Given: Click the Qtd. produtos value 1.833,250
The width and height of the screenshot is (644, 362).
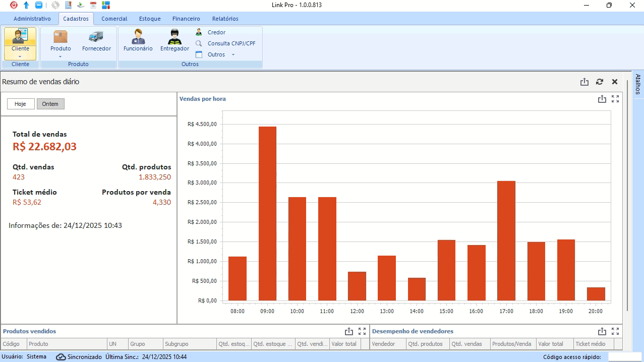Looking at the screenshot, I should (x=155, y=177).
